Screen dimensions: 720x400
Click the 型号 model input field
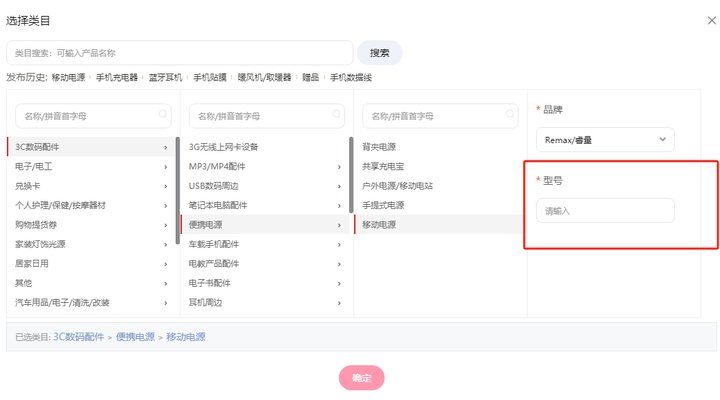point(605,211)
